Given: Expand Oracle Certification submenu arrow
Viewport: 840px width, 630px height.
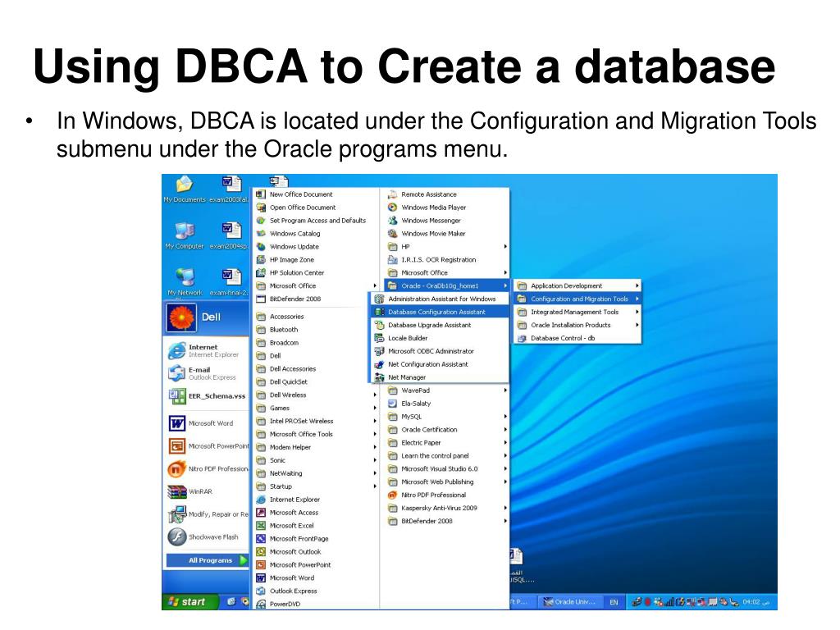Looking at the screenshot, I should 505,430.
